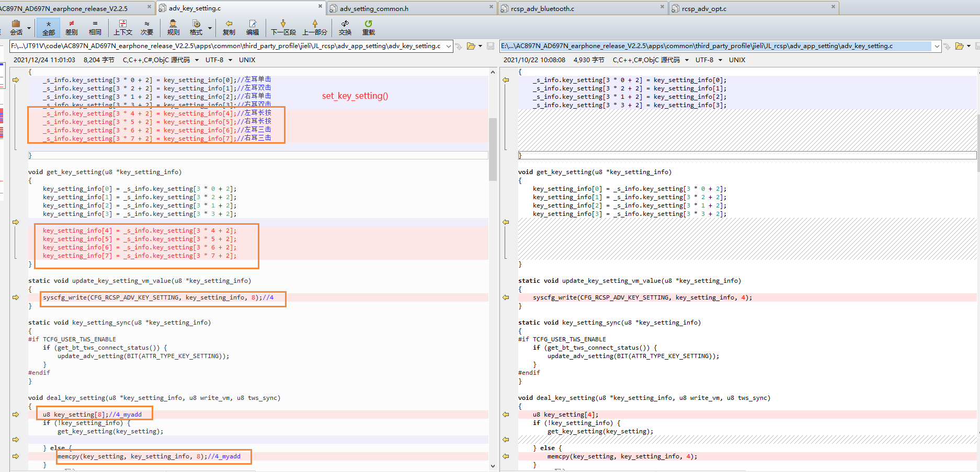The image size is (980, 472).
Task: Click the right file path input field
Action: (716, 46)
